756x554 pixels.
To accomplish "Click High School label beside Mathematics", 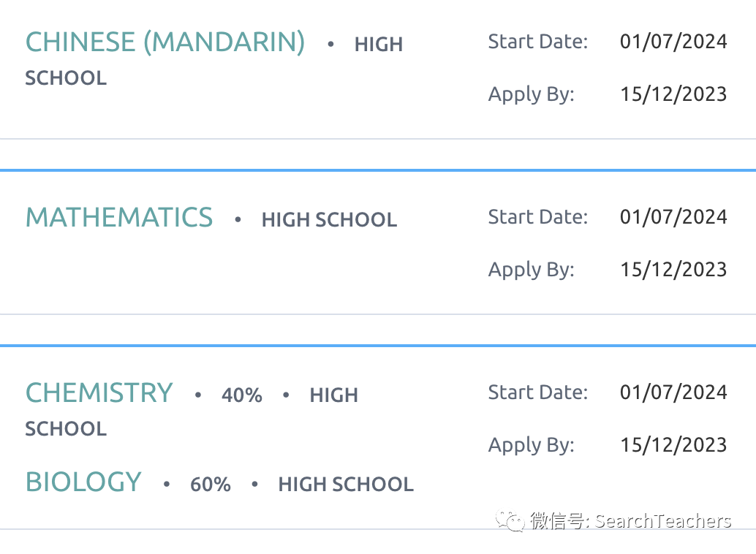I will pos(329,220).
